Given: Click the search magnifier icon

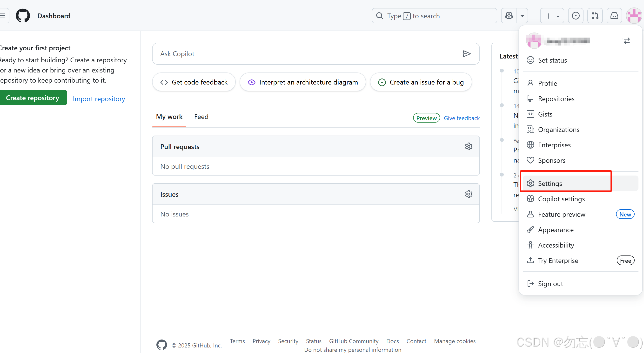Looking at the screenshot, I should (379, 15).
